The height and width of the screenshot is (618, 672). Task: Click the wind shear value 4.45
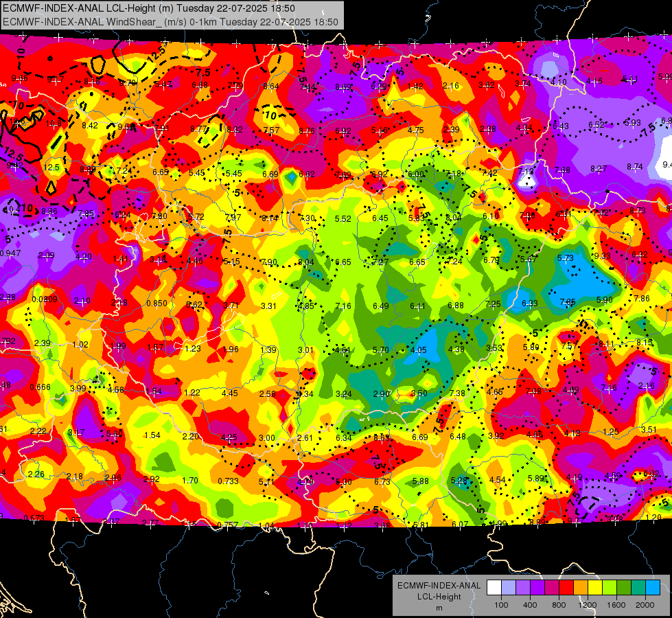pyautogui.click(x=230, y=393)
